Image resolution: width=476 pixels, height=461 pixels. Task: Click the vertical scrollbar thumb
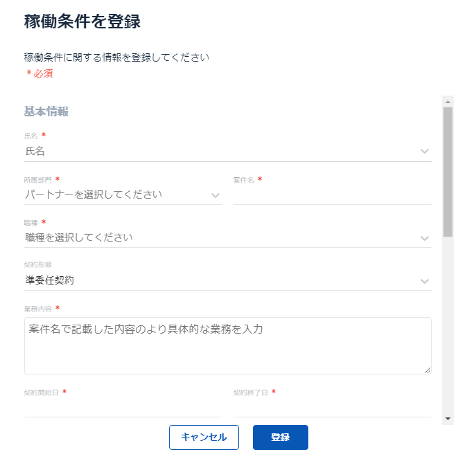[x=448, y=172]
